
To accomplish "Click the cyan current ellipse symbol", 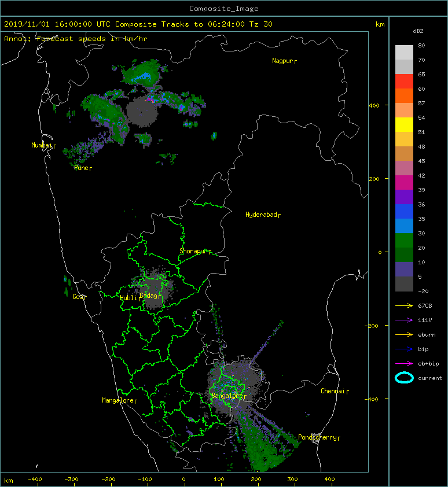I will [x=404, y=378].
